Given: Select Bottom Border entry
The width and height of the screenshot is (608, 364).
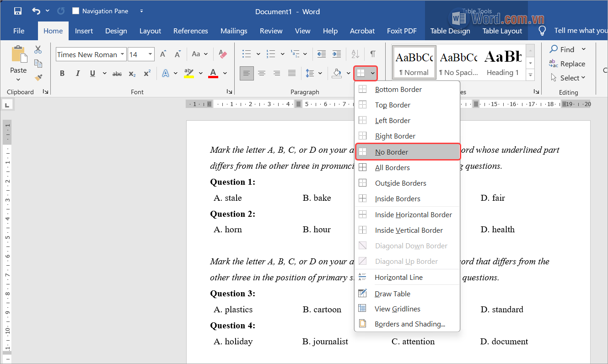Looking at the screenshot, I should [x=408, y=89].
